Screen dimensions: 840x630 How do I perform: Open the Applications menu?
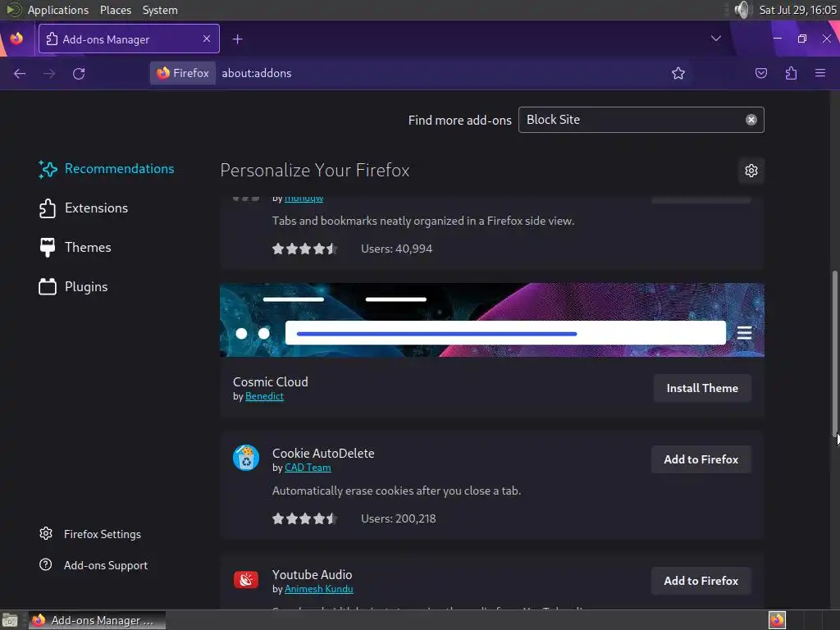pyautogui.click(x=58, y=10)
